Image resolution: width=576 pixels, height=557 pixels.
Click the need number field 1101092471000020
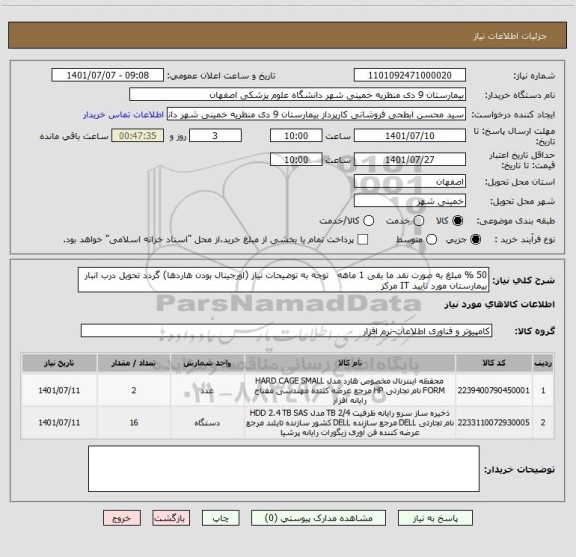tap(410, 75)
